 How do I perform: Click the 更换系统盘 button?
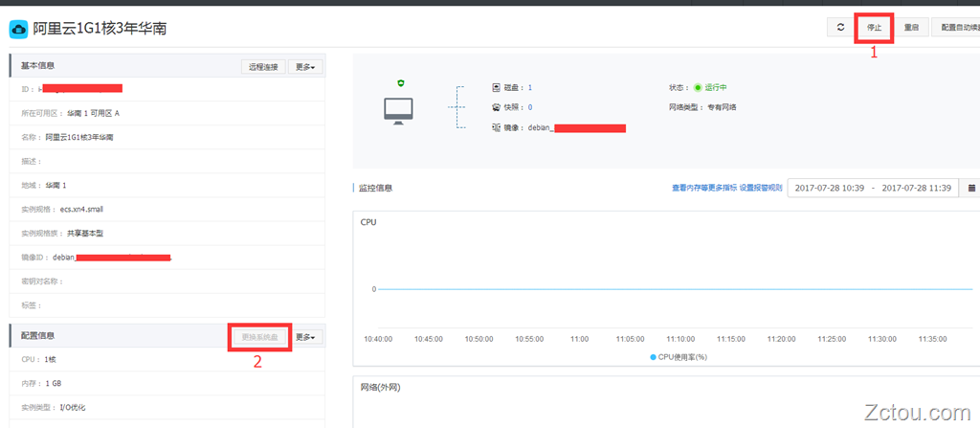click(262, 337)
